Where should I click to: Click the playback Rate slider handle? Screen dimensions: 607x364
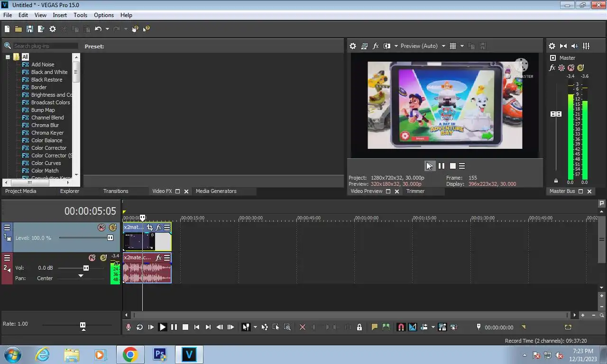point(83,325)
